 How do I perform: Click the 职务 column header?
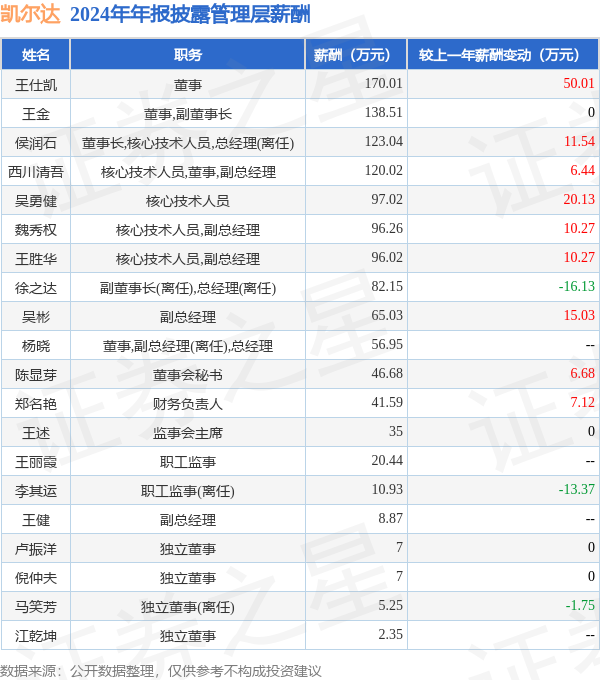(x=188, y=55)
